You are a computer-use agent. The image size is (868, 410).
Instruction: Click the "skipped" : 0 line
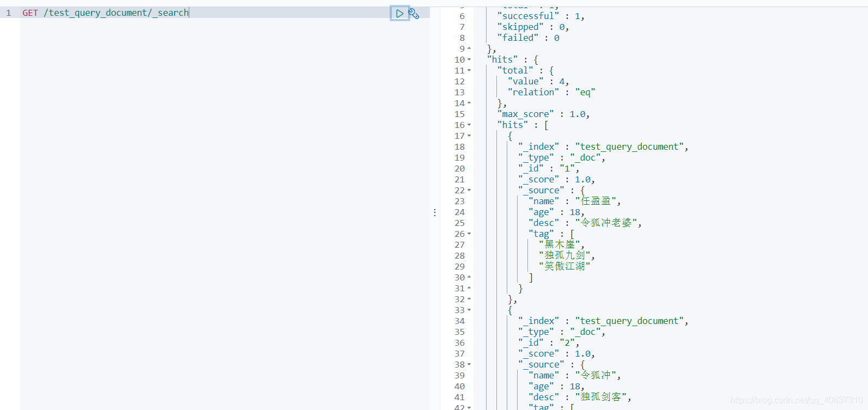coord(533,27)
